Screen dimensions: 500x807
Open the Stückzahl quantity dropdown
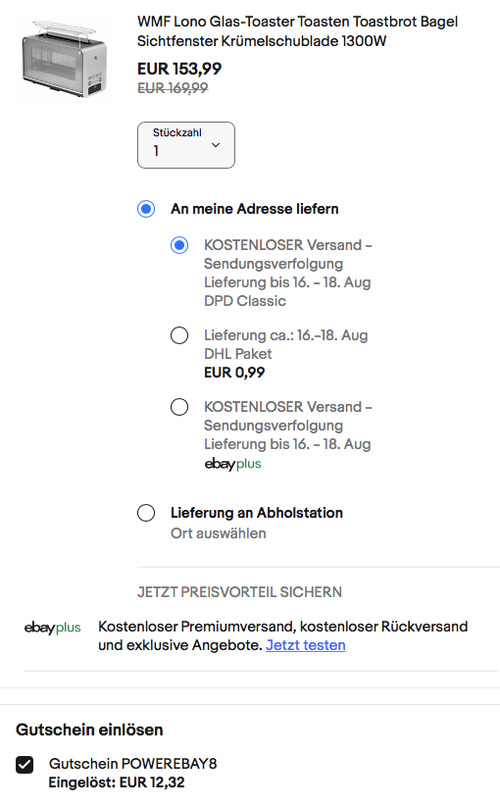point(186,145)
